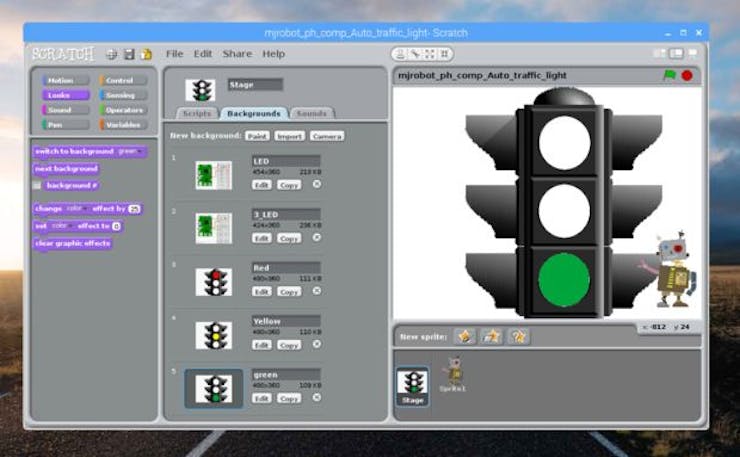
Task: Click the next background block
Action: coord(66,169)
